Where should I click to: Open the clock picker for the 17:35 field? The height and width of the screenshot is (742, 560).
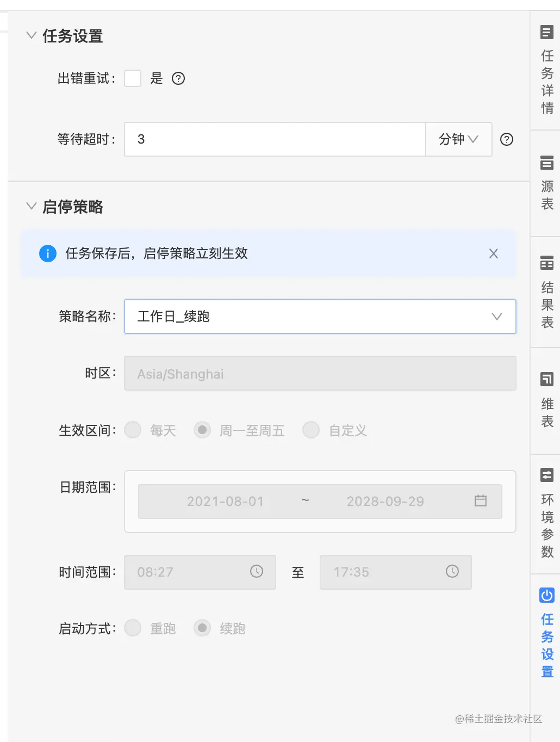pyautogui.click(x=451, y=572)
